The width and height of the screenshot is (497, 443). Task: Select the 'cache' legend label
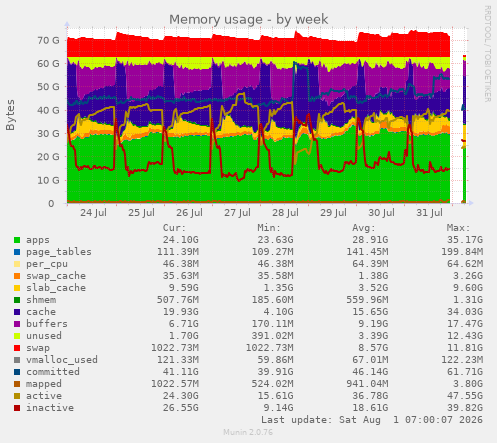[x=41, y=312]
